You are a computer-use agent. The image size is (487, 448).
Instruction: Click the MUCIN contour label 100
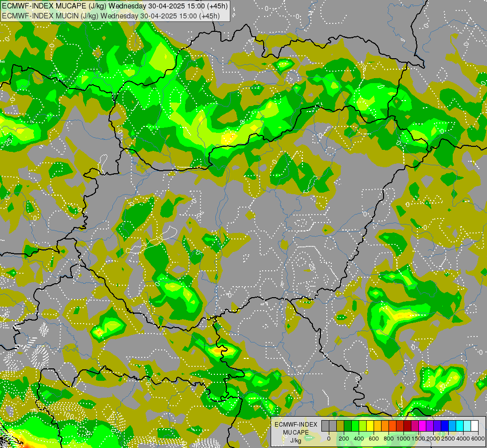pyautogui.click(x=68, y=415)
